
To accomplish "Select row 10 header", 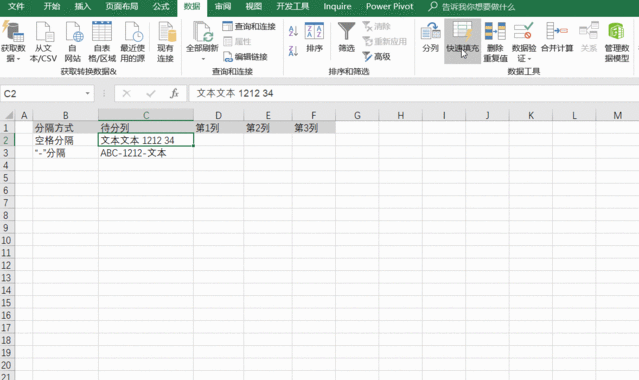I will pyautogui.click(x=7, y=240).
